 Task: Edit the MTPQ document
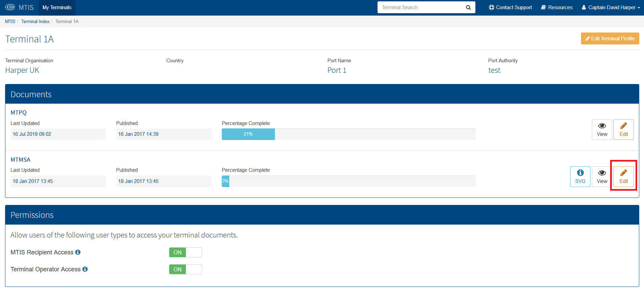point(623,129)
